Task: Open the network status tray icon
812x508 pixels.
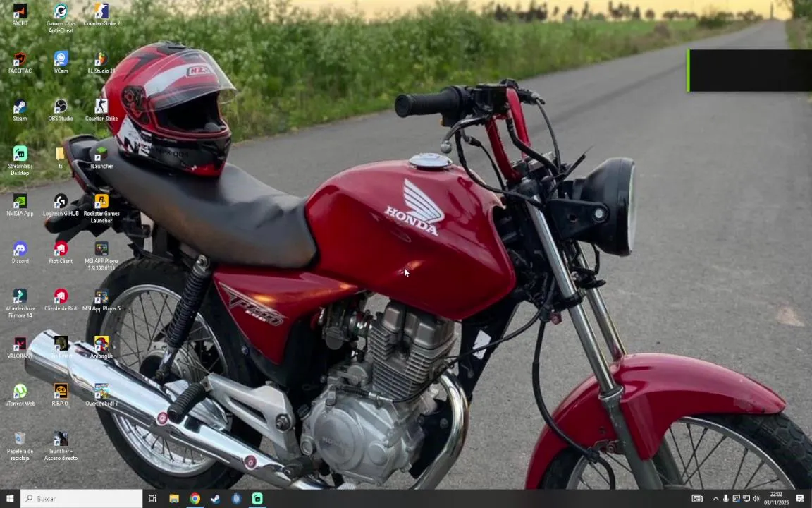Action: (x=746, y=499)
